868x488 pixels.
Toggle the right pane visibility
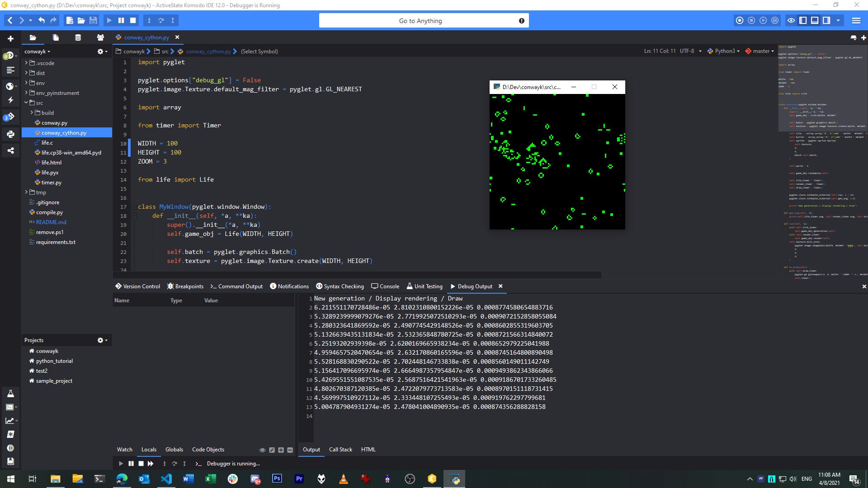pos(826,20)
